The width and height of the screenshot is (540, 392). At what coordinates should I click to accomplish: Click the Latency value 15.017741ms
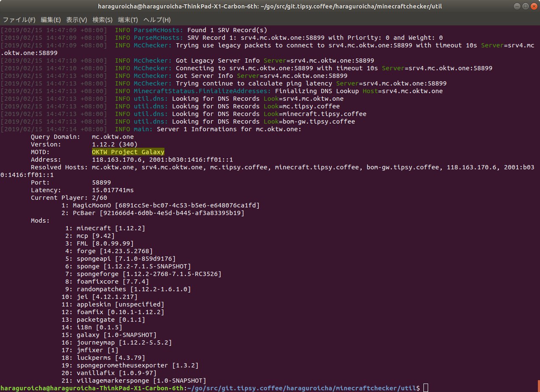click(x=113, y=190)
